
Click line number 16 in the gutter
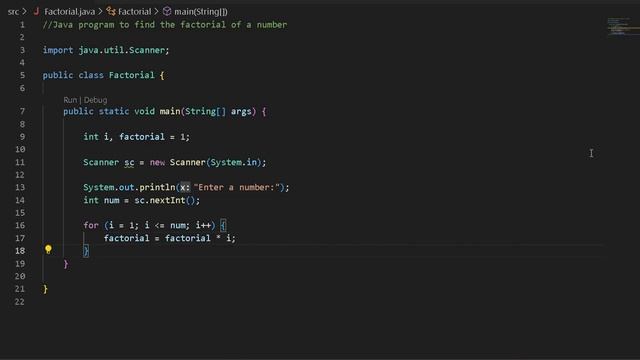point(20,225)
